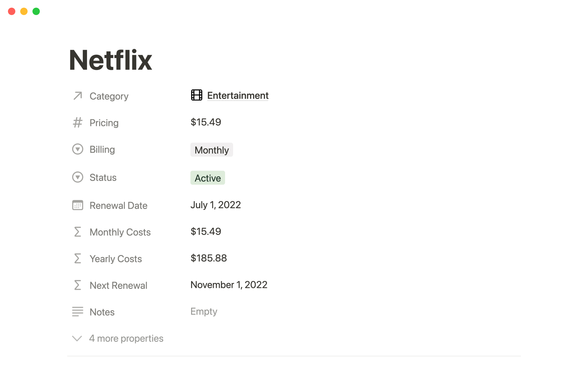
Task: Click the formula sigma icon beside Yearly Costs
Action: [x=78, y=259]
